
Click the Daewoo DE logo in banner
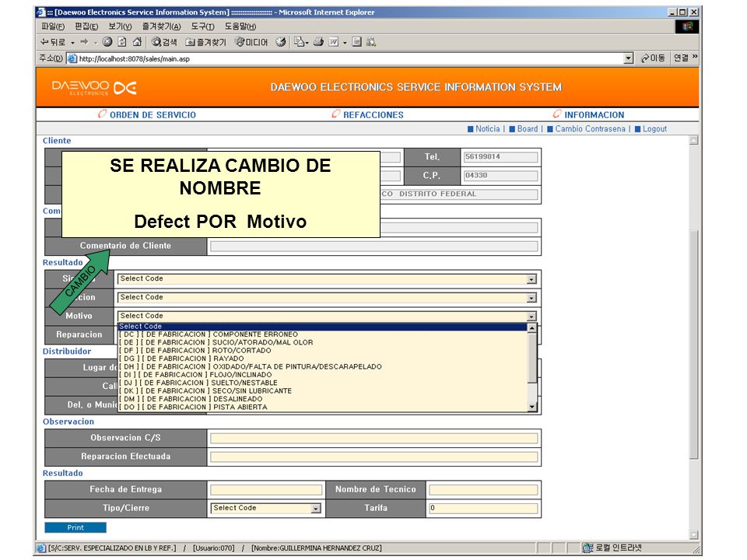coord(125,88)
